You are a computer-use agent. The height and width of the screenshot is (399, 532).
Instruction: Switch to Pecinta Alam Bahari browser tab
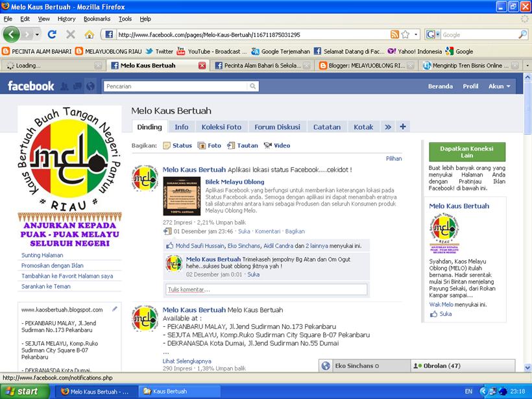point(263,66)
